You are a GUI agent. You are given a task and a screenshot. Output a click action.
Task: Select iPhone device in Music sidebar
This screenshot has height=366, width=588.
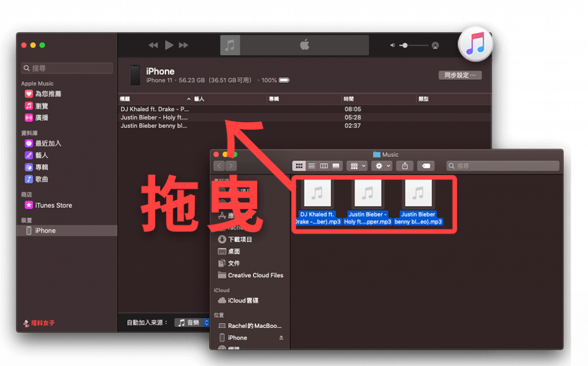pyautogui.click(x=67, y=230)
